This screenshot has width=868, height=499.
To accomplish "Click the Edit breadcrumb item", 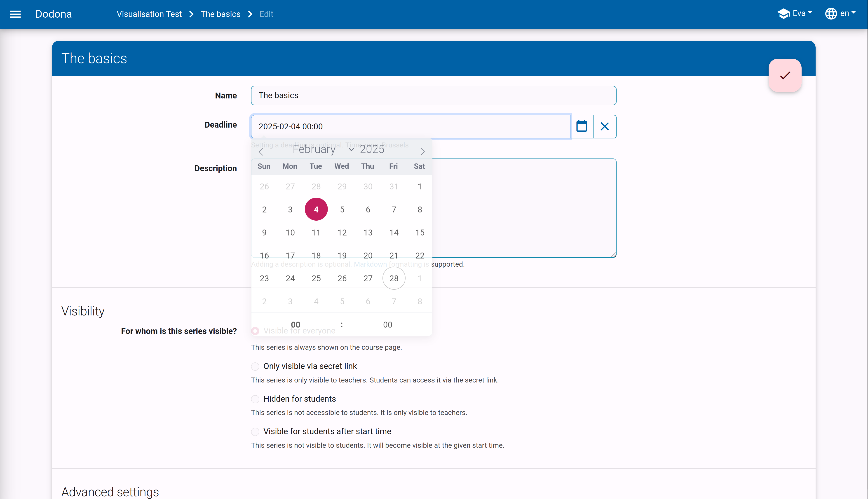I will 266,14.
